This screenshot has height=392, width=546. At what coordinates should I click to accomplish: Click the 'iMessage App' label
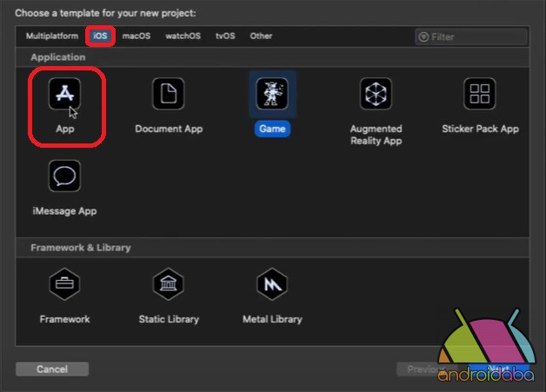coord(64,211)
